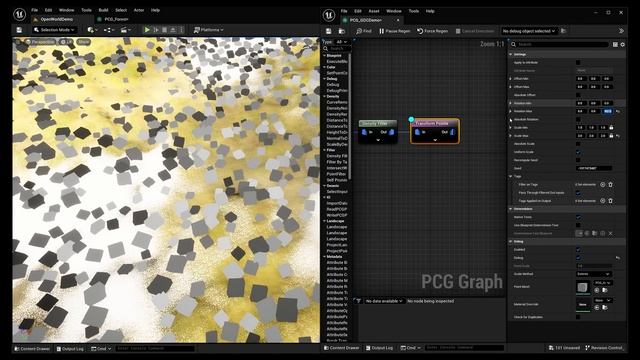Open the Blueprints toolbar dropdown icon
Image resolution: width=640 pixels, height=360 pixels.
[109, 30]
